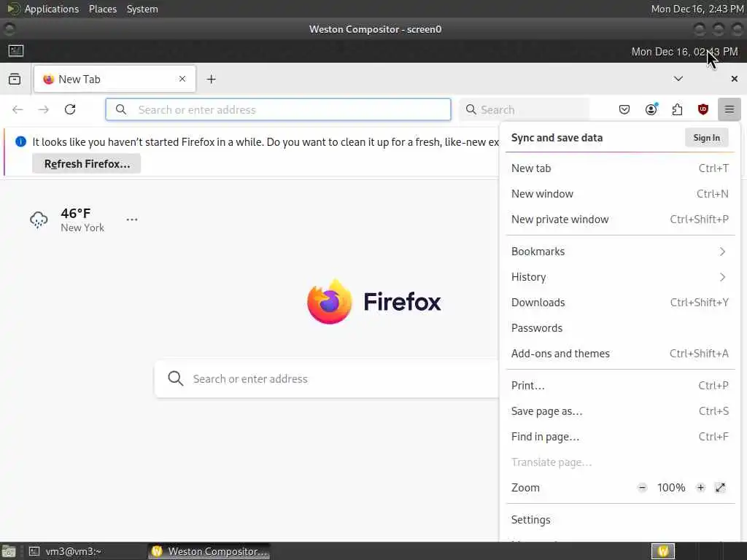This screenshot has height=560, width=747.
Task: Click the show desktop taskbar icon
Action: coord(9,551)
